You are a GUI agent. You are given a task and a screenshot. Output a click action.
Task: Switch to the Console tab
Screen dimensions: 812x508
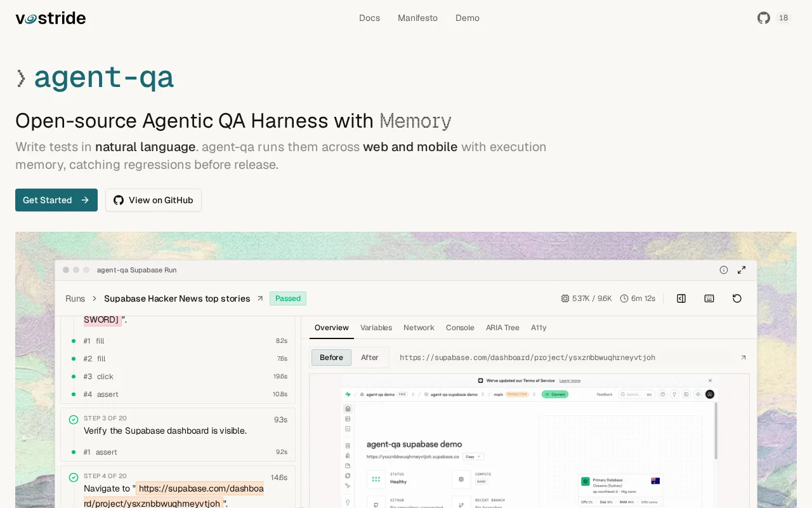(x=460, y=328)
